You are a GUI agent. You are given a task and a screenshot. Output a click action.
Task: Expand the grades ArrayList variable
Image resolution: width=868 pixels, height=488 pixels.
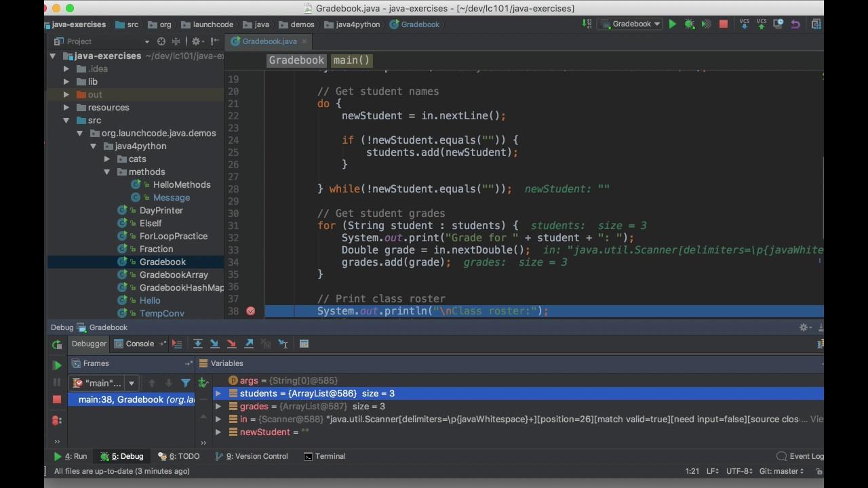click(218, 407)
